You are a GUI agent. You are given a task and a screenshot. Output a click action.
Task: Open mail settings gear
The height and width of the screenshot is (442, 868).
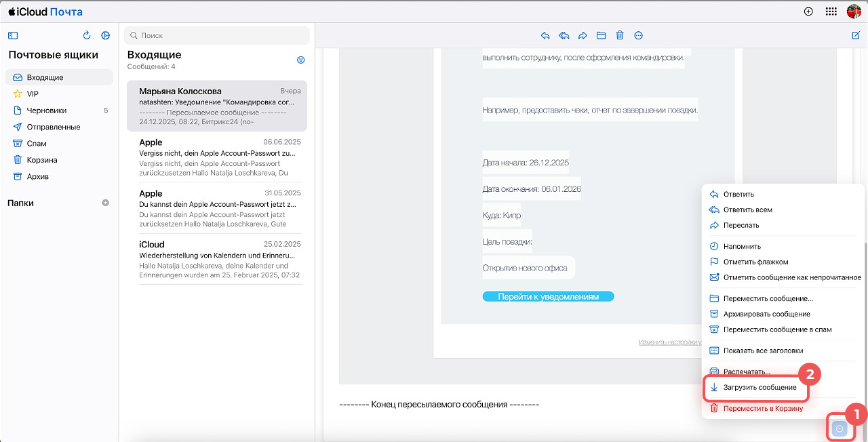coord(105,36)
